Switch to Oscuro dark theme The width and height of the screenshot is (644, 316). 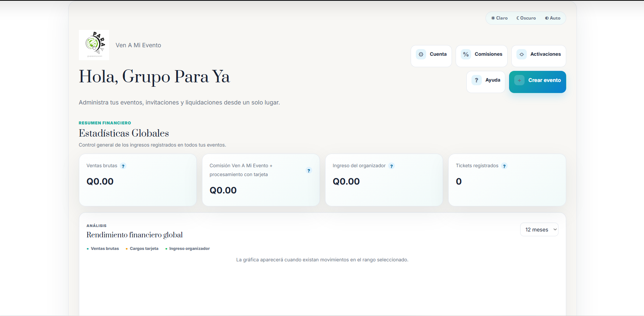(x=526, y=18)
